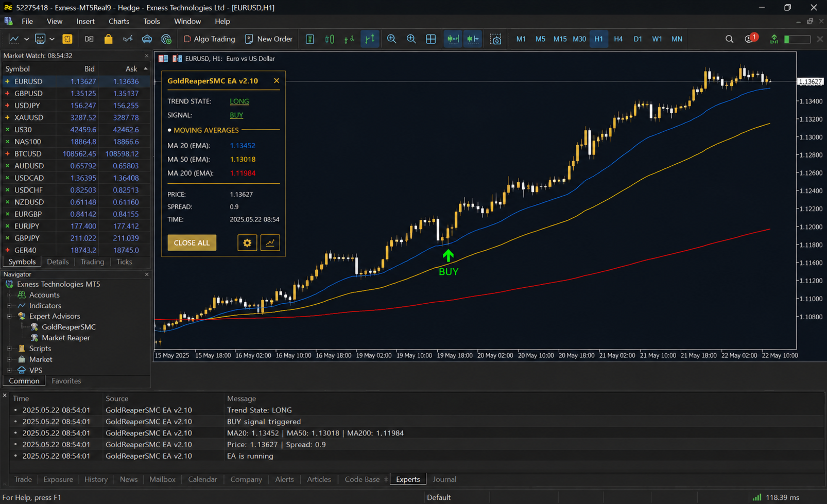
Task: Expand the Indicators tree node
Action: [x=9, y=306]
